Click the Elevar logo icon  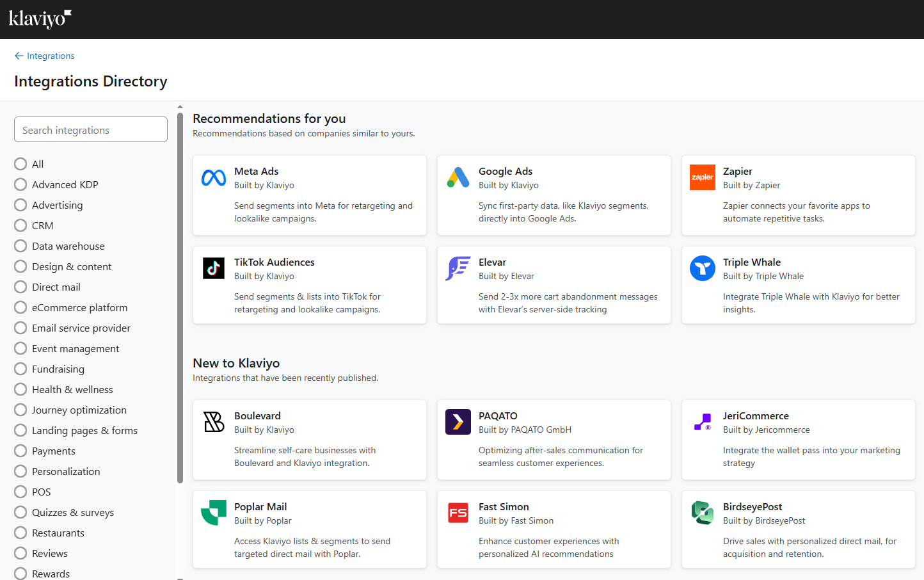pyautogui.click(x=458, y=268)
